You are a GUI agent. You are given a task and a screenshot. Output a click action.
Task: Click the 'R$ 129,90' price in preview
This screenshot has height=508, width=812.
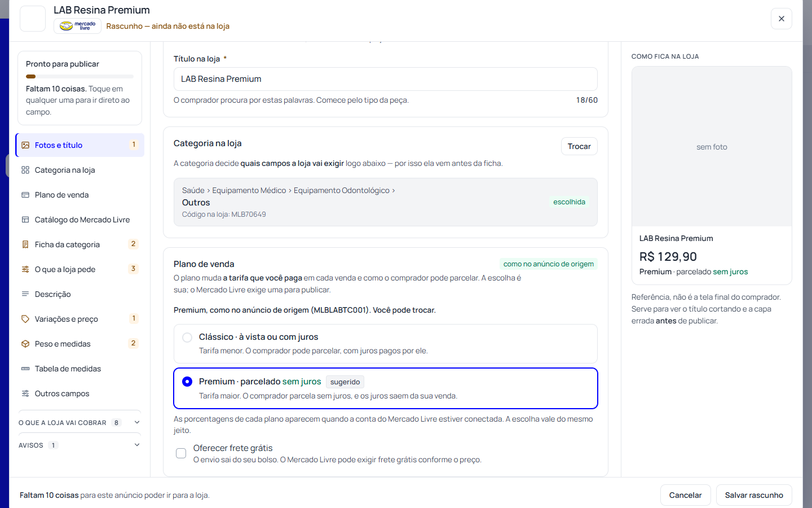(668, 256)
